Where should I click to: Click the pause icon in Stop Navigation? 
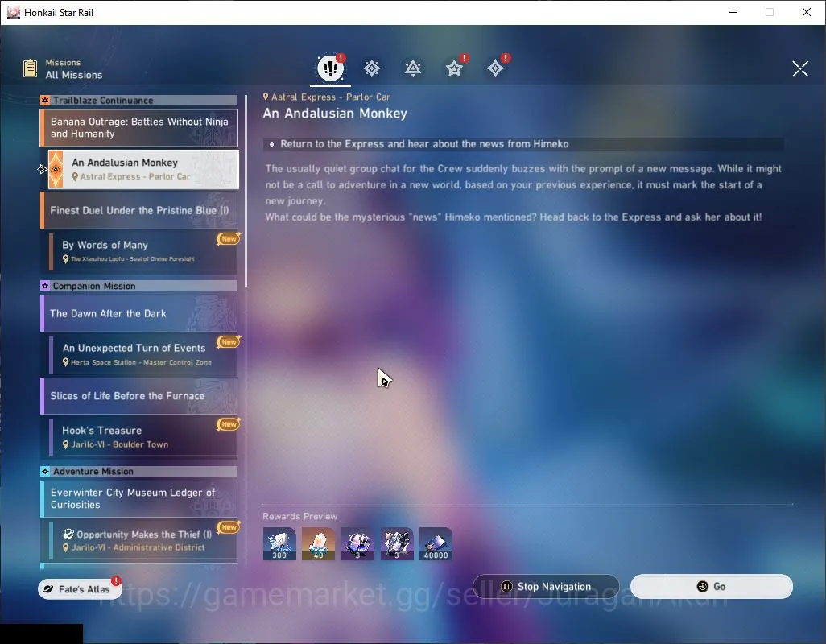[506, 587]
